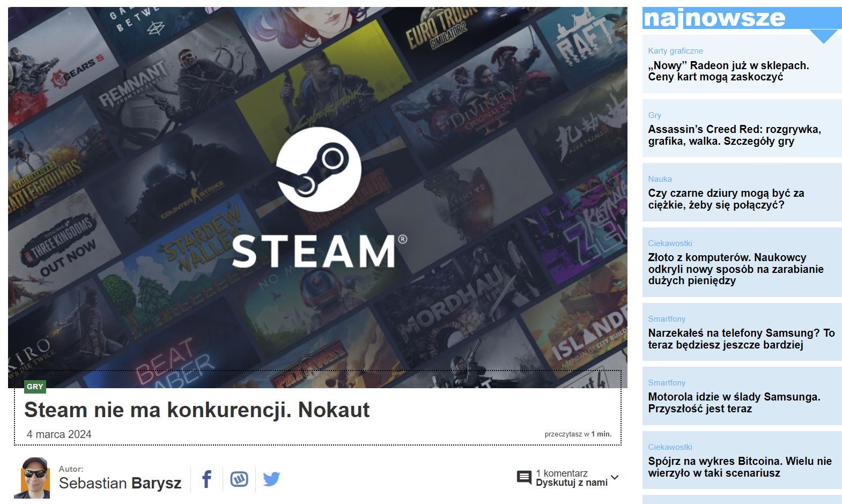The height and width of the screenshot is (504, 842).
Task: Open Sebastian Barysz author page
Action: coord(120,483)
